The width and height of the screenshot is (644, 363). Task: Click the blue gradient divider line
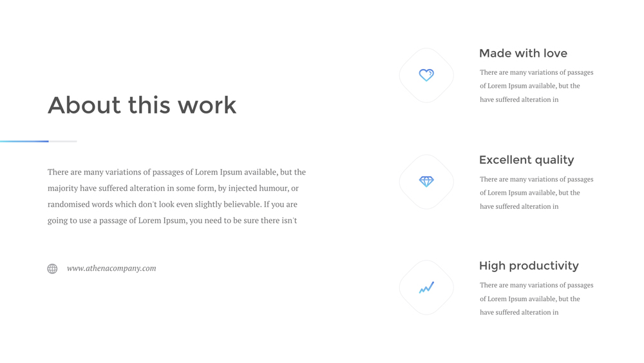point(24,141)
